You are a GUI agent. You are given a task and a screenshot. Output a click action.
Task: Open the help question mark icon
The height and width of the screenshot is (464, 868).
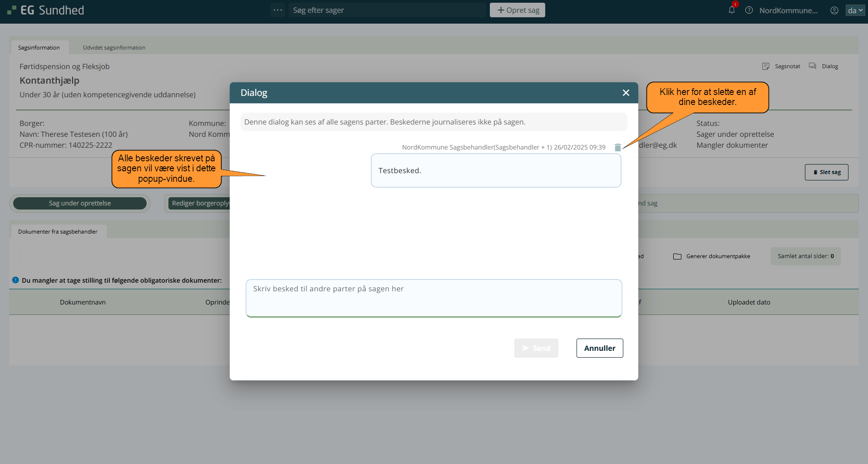[x=749, y=10]
